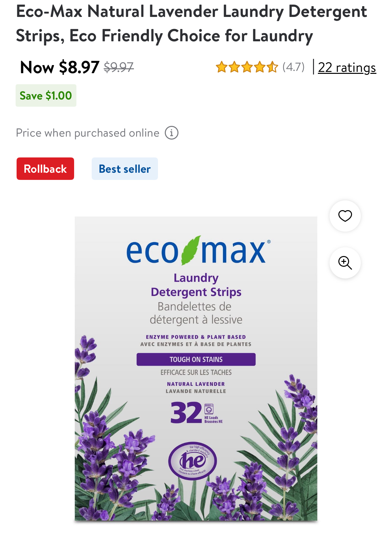Add product to favorites with heart icon
Viewport: 392px width, 540px height.
point(345,216)
